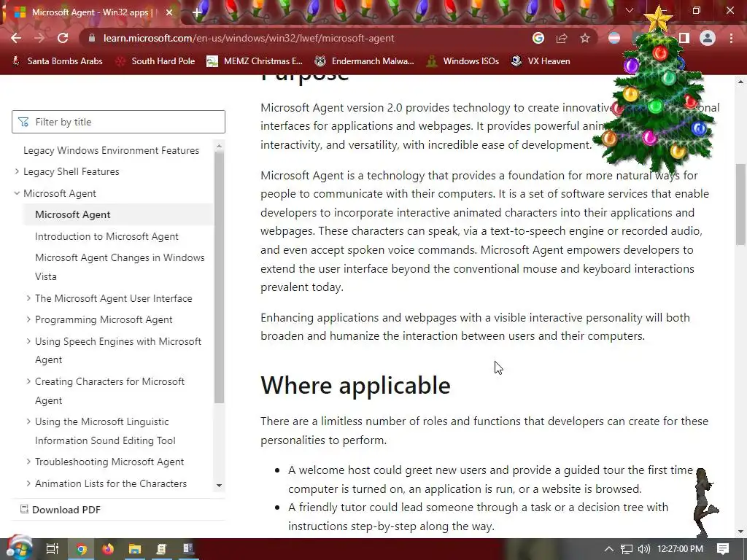Open the Chrome profile avatar
The width and height of the screenshot is (747, 560).
click(x=708, y=38)
